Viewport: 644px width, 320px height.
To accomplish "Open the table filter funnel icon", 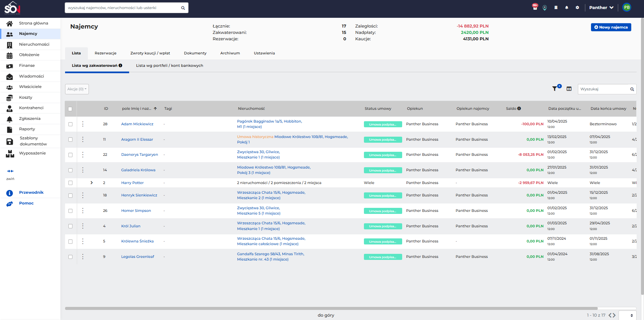I will [x=555, y=89].
